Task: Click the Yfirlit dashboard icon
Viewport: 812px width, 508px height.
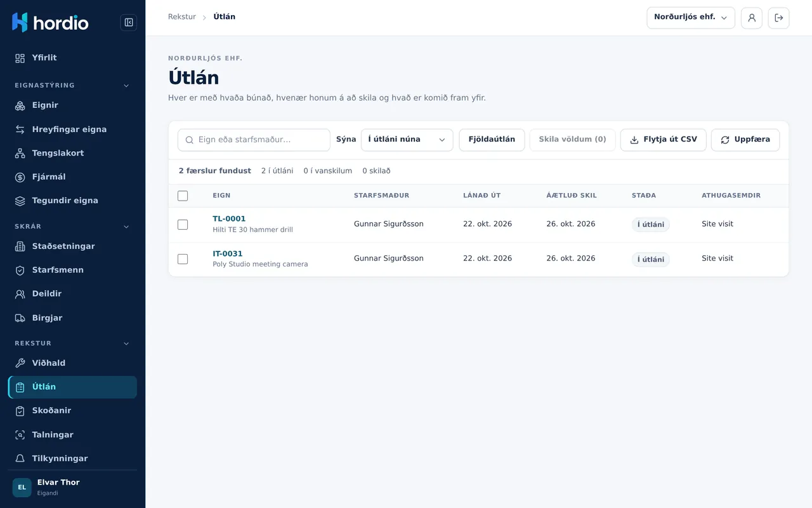Action: pos(20,58)
